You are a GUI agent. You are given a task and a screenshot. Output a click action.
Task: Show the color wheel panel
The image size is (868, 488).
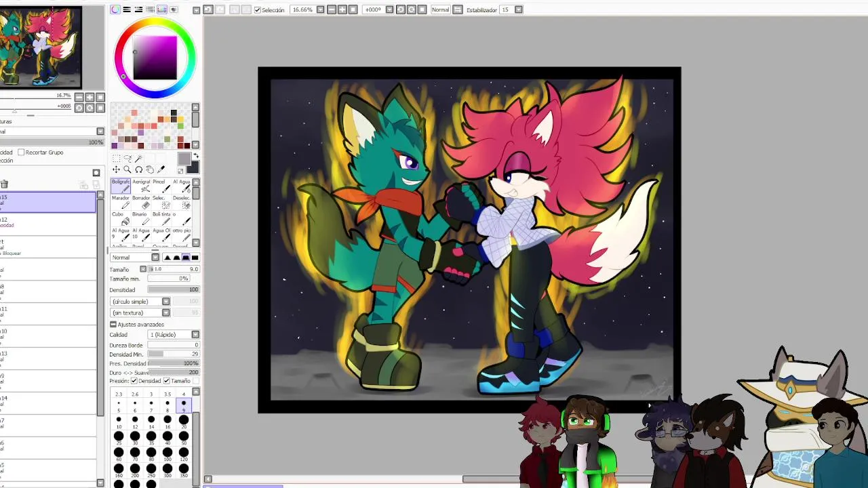click(115, 9)
